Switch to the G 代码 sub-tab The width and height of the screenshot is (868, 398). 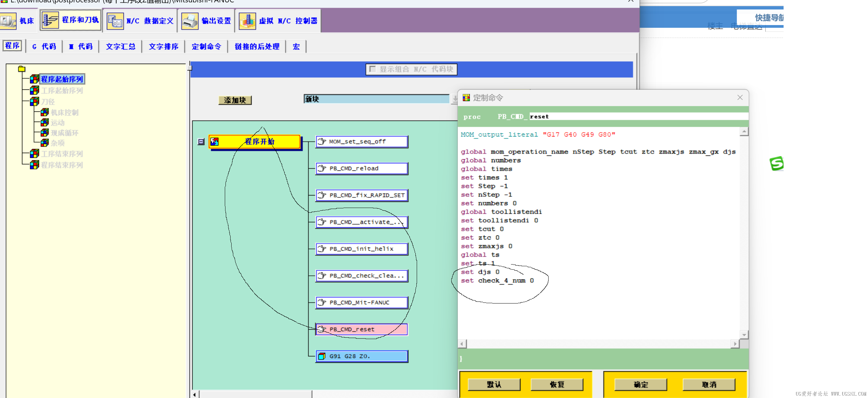(44, 46)
